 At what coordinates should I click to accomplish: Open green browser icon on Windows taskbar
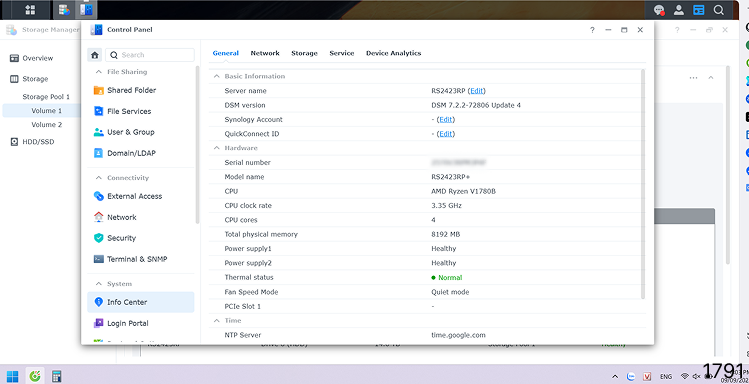(35, 375)
